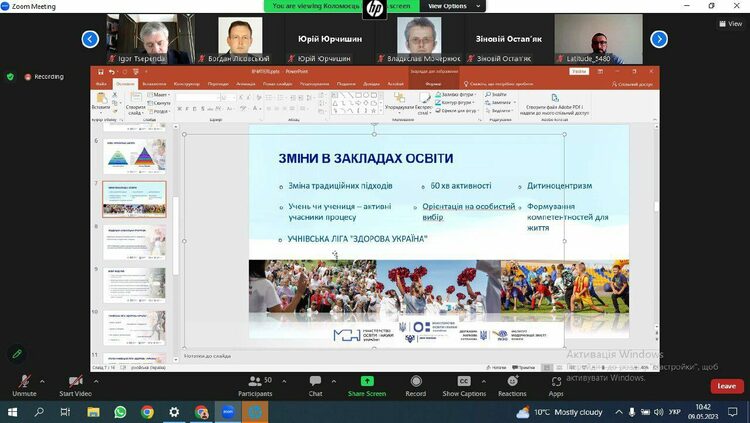
Task: Open the Reactions menu
Action: [512, 382]
